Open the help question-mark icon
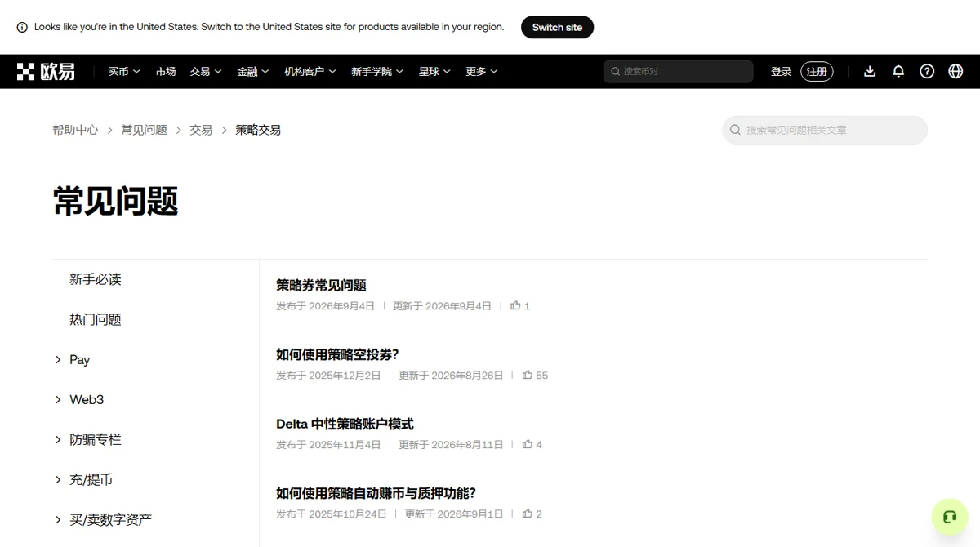 pos(927,72)
